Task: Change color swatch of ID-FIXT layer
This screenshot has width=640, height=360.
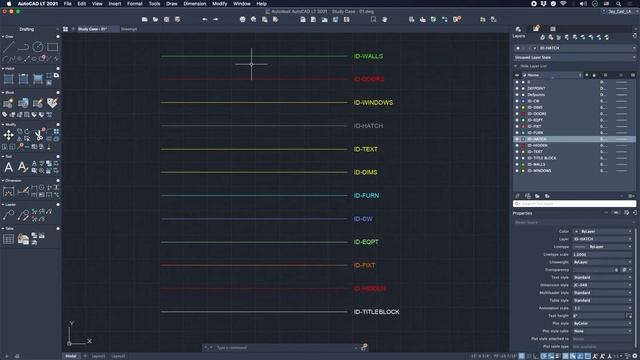Action: [523, 127]
